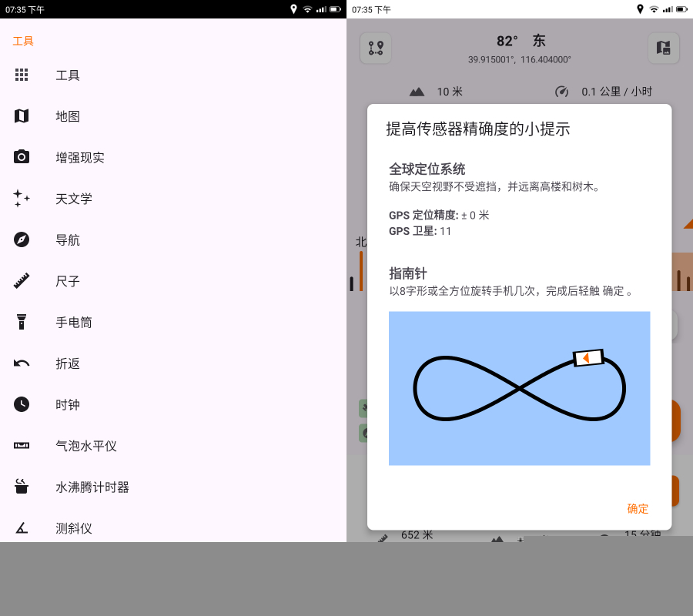693x616 pixels.
Task: Tap the speedometer icon beside 0.1 公里 / 小时
Action: point(562,92)
